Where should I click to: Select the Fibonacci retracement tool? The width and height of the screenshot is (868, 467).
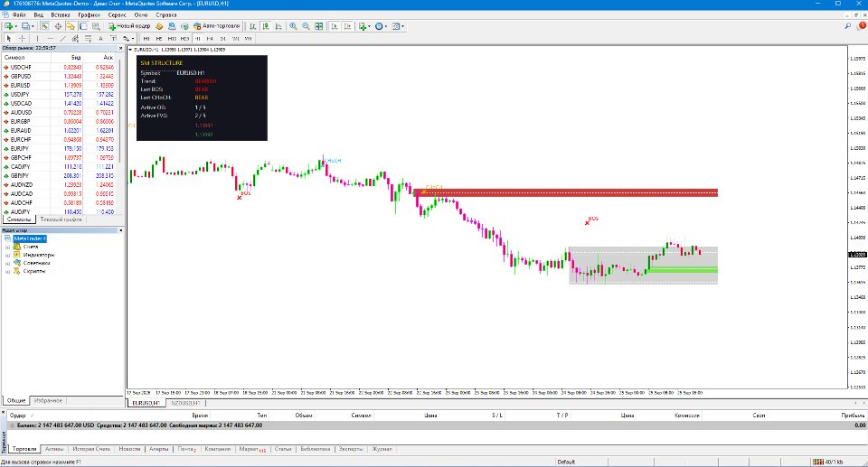(88, 38)
